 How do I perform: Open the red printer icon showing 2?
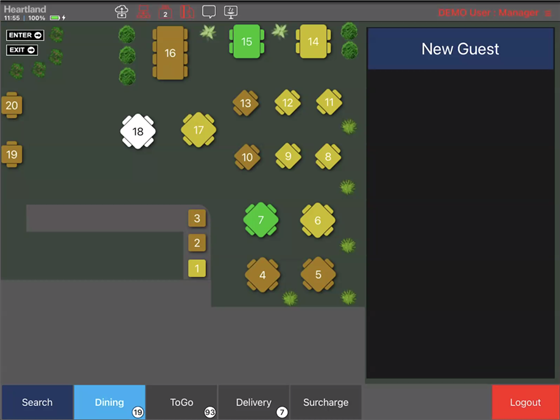[x=165, y=12]
